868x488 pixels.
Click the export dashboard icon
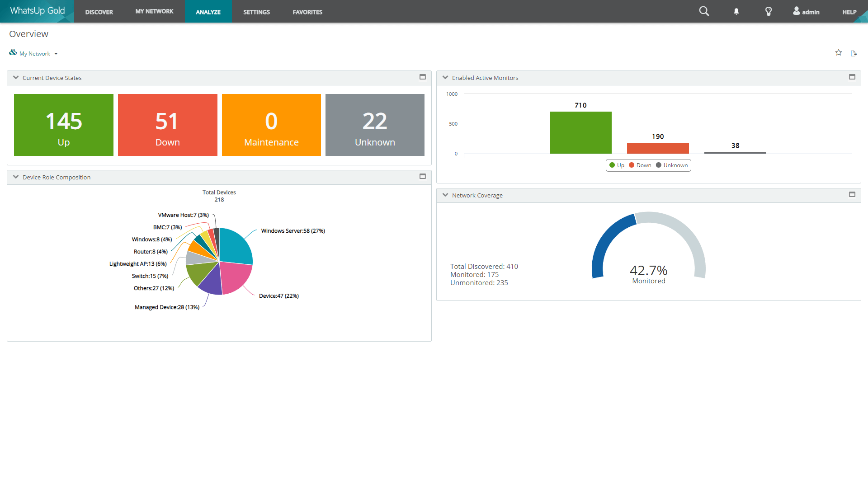point(854,53)
